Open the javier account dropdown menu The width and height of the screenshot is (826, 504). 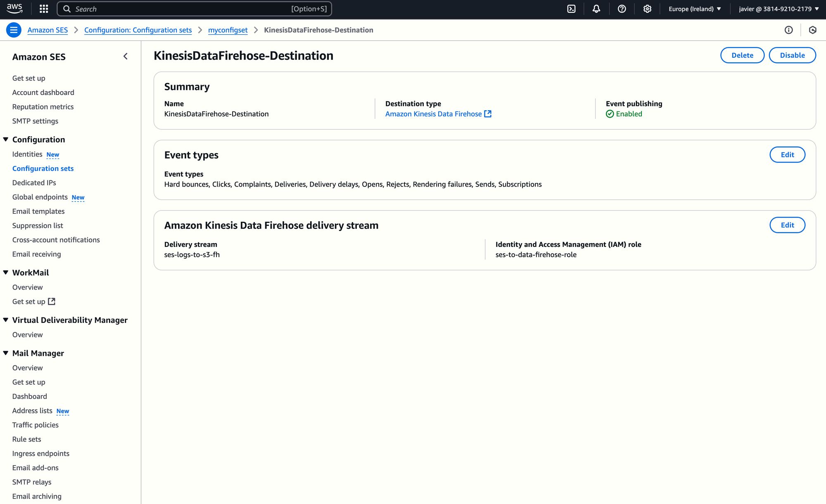click(x=779, y=9)
